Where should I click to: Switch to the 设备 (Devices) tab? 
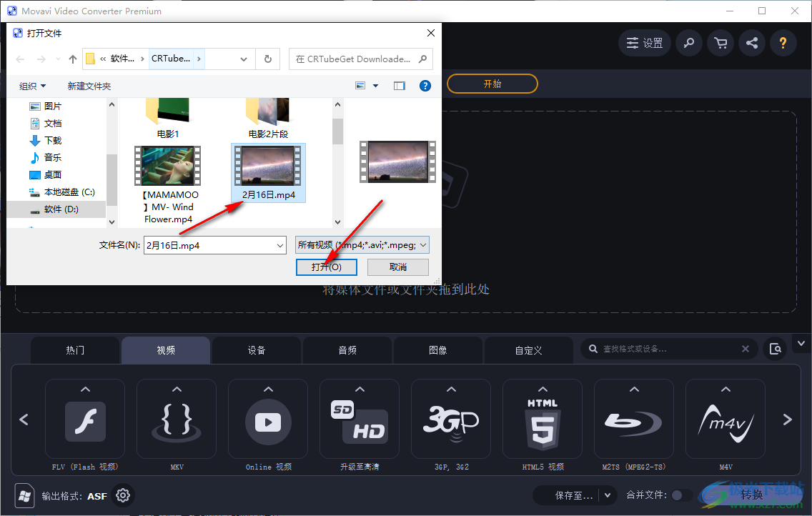(257, 350)
